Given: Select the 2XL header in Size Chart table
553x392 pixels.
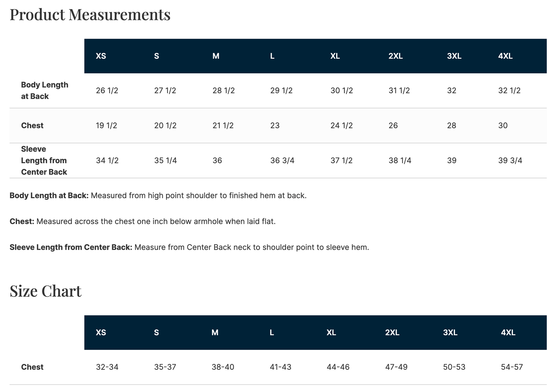Looking at the screenshot, I should 392,333.
